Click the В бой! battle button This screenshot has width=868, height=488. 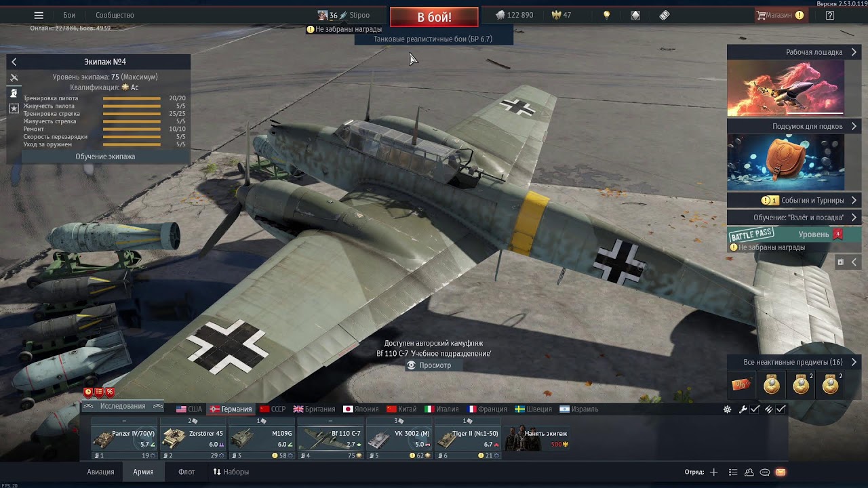tap(434, 17)
